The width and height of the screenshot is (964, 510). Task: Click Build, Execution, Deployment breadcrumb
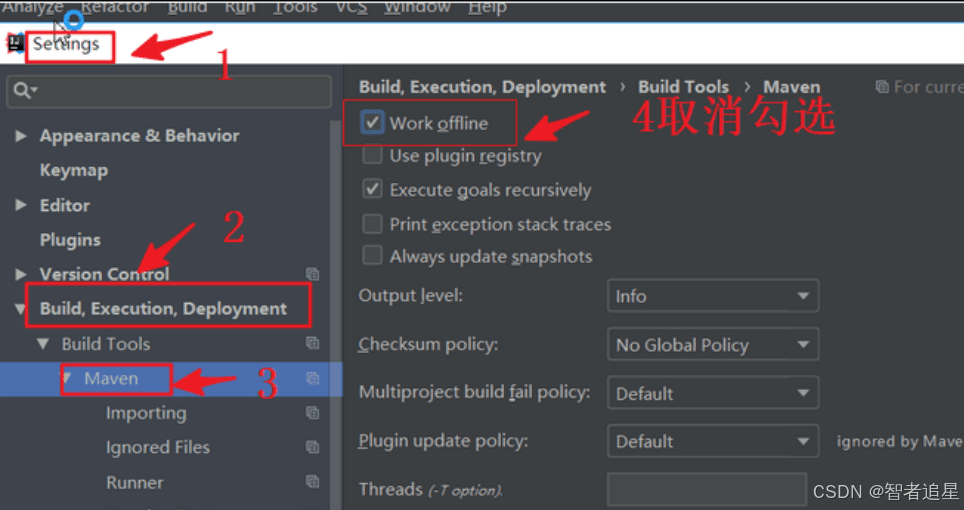pyautogui.click(x=483, y=87)
